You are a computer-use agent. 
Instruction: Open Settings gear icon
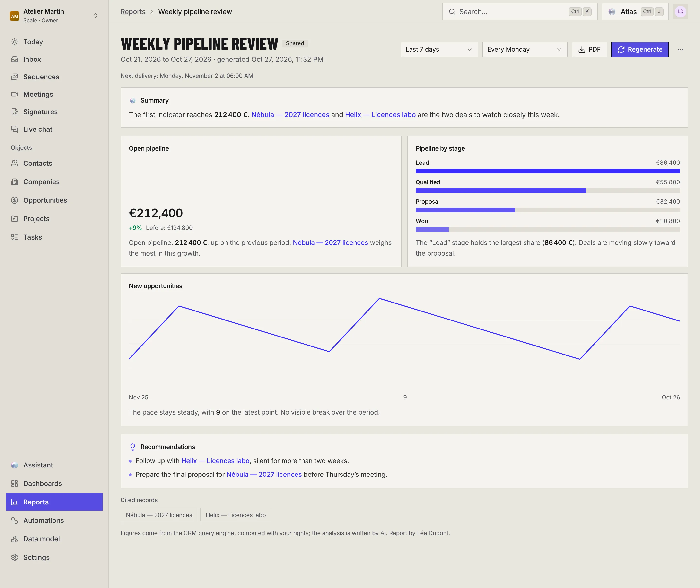point(14,557)
